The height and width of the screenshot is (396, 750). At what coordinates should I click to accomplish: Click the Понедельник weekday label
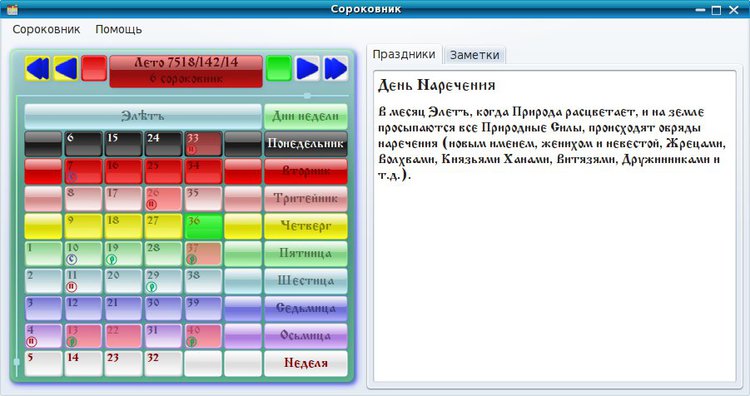point(306,144)
